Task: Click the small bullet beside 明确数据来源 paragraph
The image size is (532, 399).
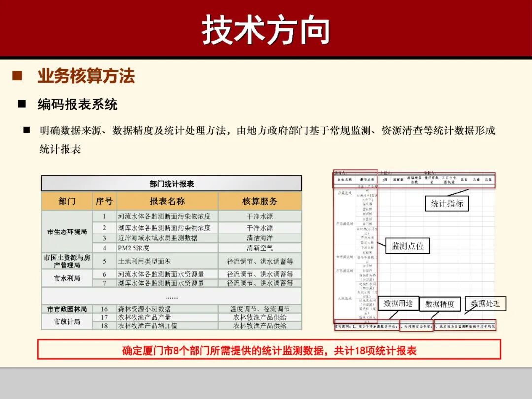Action: click(x=28, y=129)
